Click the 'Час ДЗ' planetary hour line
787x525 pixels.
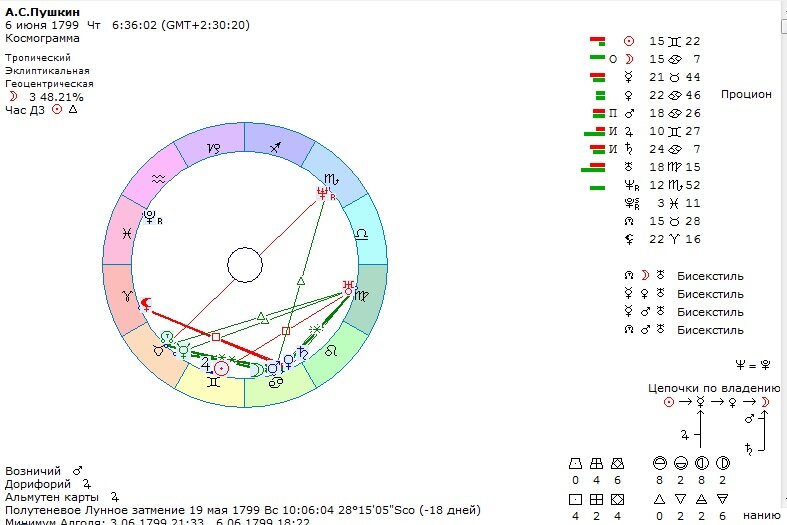tap(41, 110)
